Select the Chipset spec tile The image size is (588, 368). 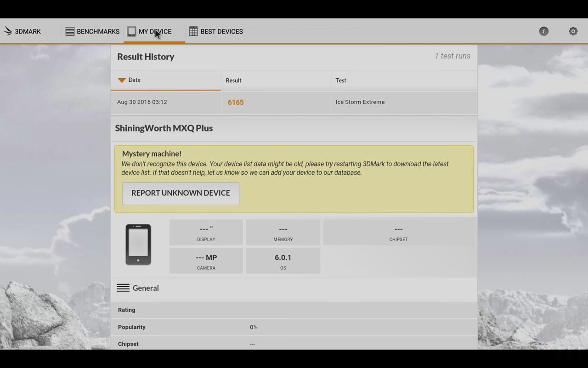pyautogui.click(x=398, y=232)
